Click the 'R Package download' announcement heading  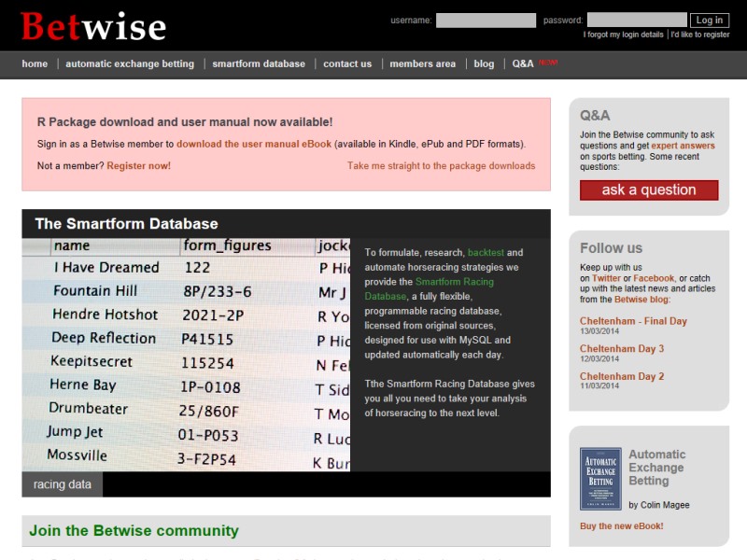[x=185, y=122]
